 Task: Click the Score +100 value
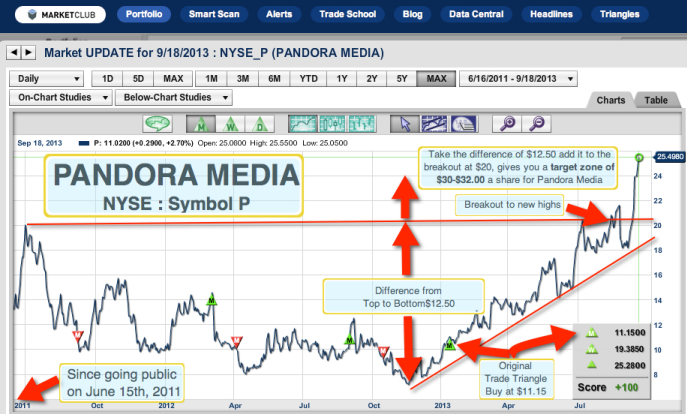coord(627,388)
